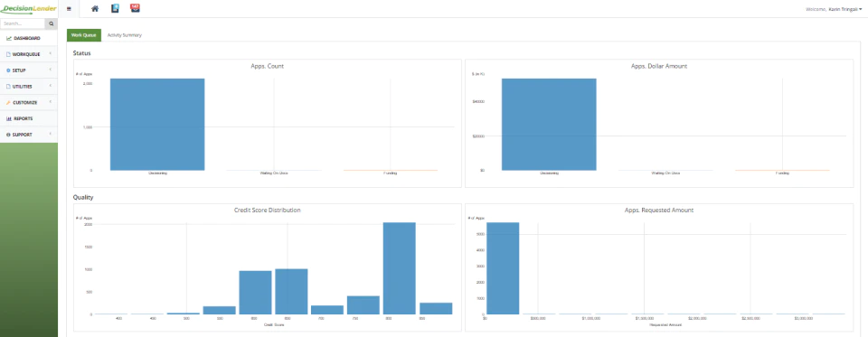Select the Work Queue tab
The width and height of the screenshot is (868, 337).
84,35
